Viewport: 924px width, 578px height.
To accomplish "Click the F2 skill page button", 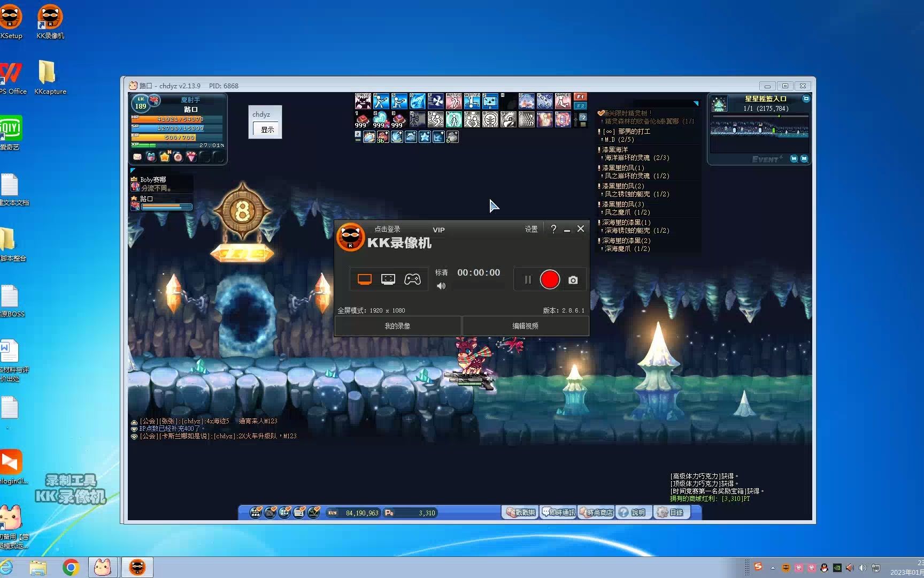I will coord(580,105).
